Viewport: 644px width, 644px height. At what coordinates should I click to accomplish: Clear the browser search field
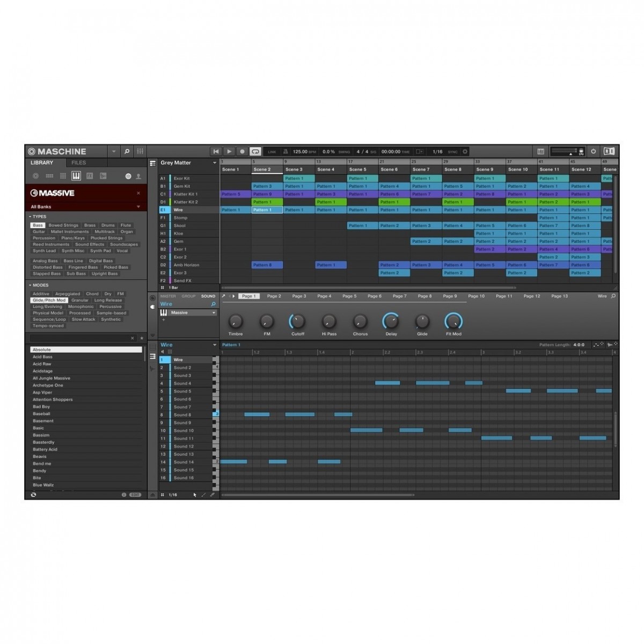pos(133,338)
